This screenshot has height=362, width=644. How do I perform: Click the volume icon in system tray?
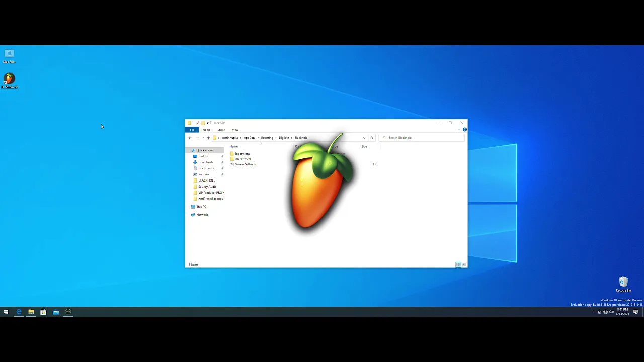612,312
